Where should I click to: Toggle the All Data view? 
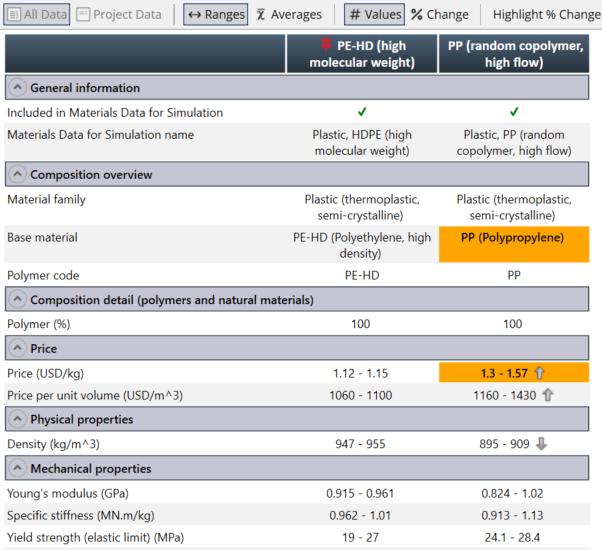tap(37, 14)
